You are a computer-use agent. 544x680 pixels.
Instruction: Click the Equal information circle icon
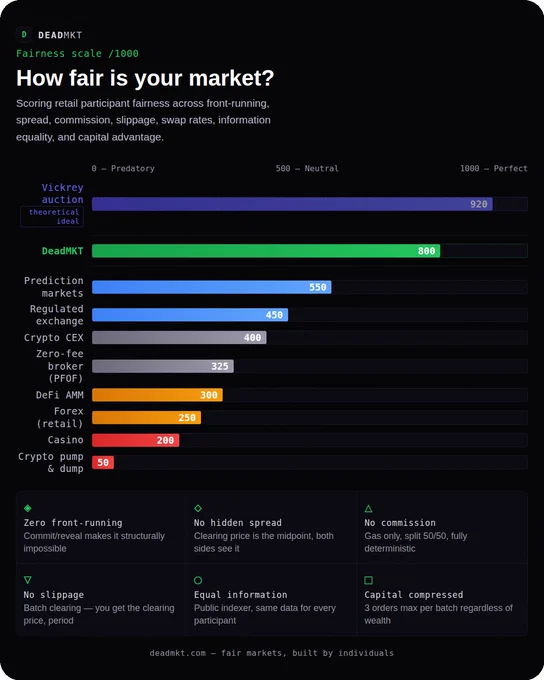[198, 580]
